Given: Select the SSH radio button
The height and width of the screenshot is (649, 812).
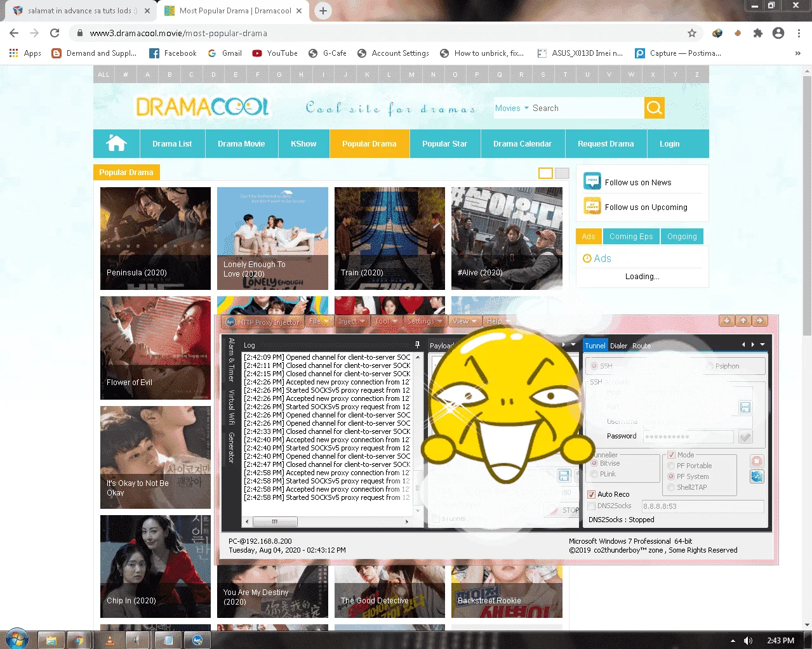Looking at the screenshot, I should [x=594, y=366].
